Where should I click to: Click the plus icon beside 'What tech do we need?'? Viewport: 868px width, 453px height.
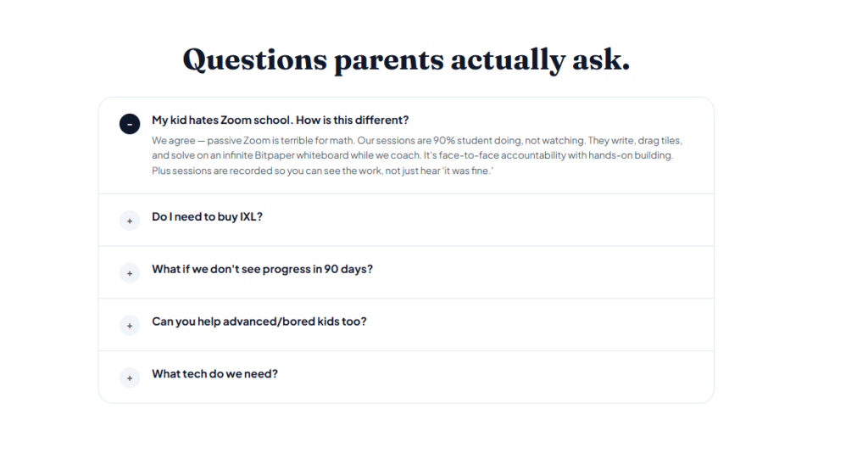[x=130, y=378]
